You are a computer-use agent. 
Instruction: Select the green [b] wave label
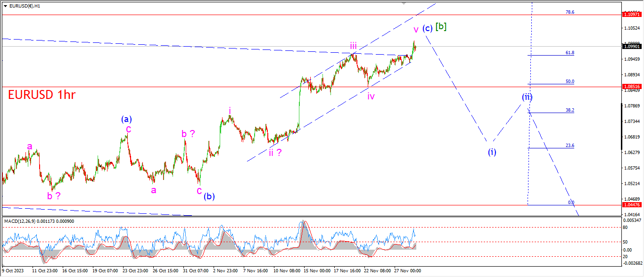(x=441, y=26)
